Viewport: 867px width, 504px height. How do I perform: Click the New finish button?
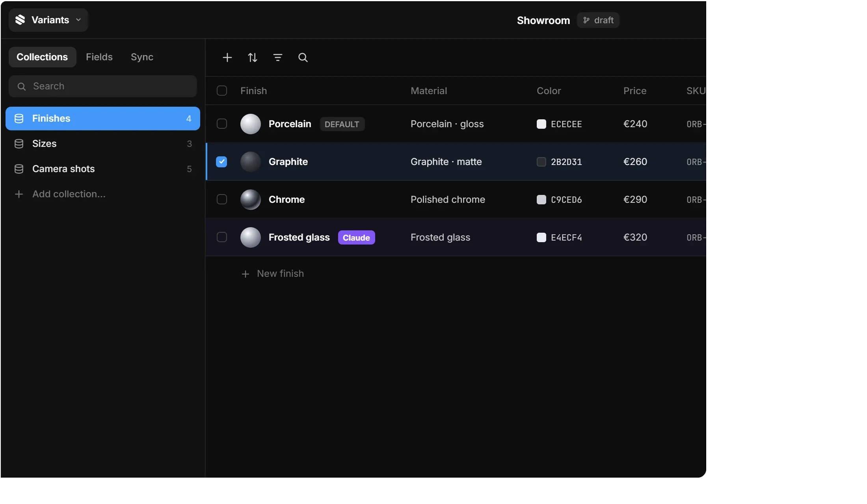[x=273, y=274]
